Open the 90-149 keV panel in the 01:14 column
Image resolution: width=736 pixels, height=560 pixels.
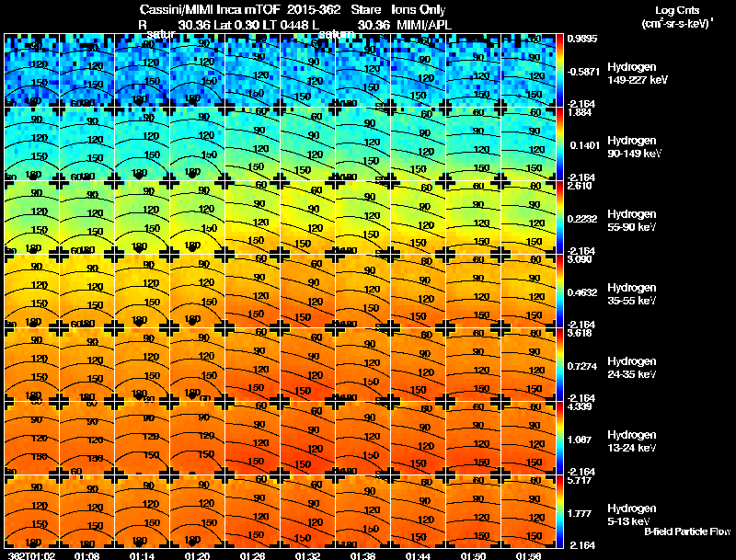(143, 143)
